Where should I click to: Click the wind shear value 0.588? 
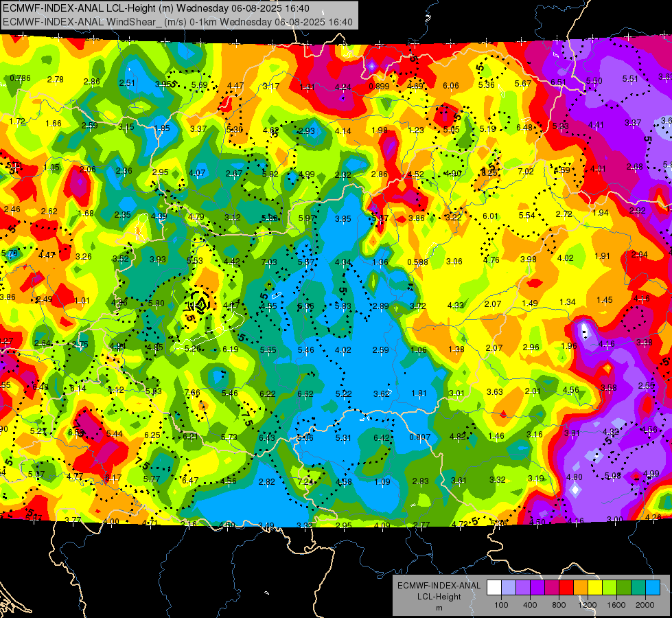pyautogui.click(x=417, y=262)
